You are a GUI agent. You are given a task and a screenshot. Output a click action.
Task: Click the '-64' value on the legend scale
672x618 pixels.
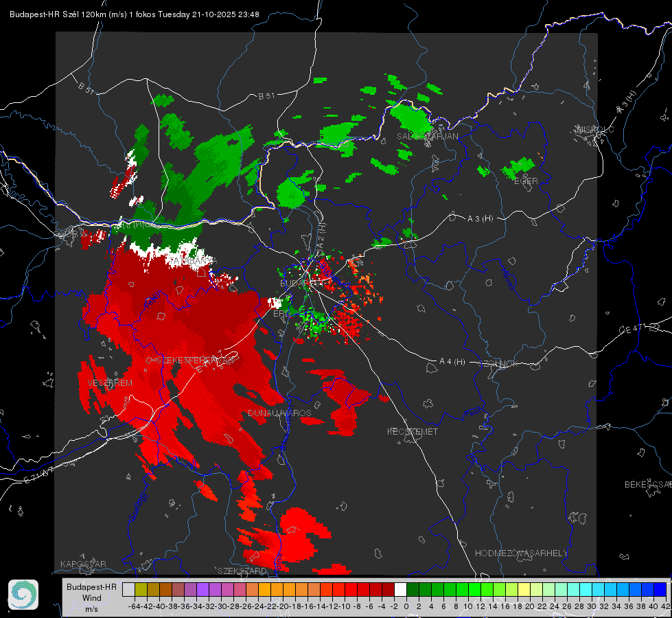click(x=134, y=606)
